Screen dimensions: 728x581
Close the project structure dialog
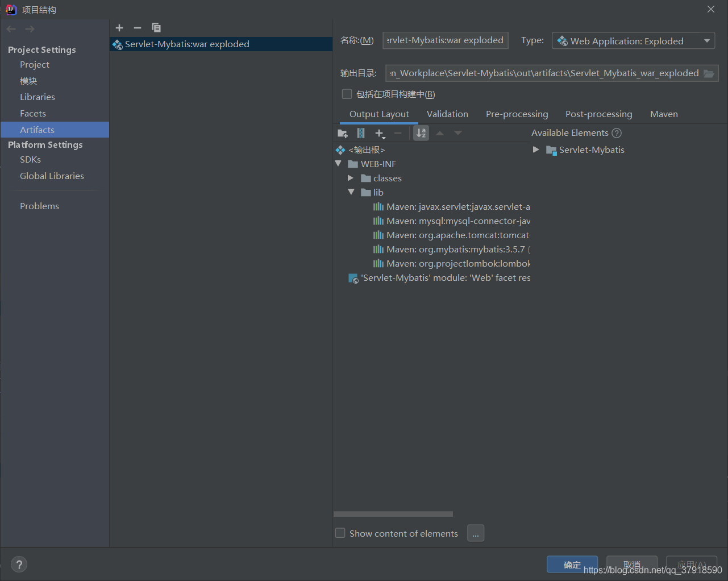pyautogui.click(x=711, y=9)
